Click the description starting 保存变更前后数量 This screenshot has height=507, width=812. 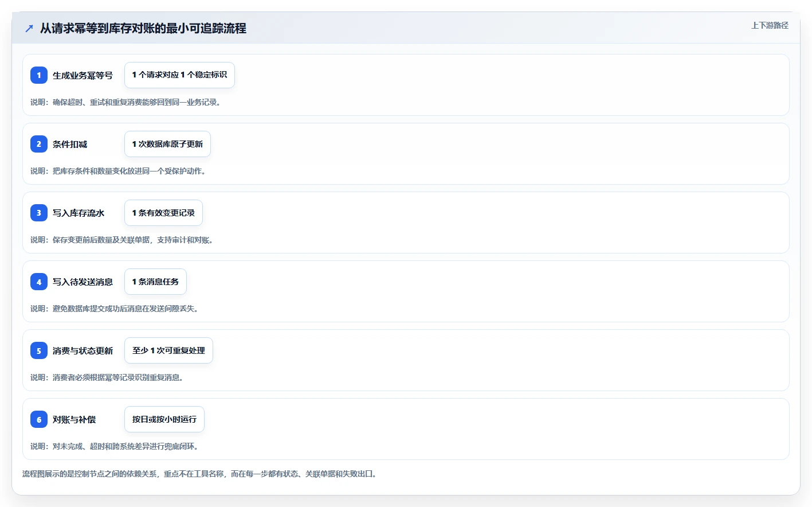[121, 240]
